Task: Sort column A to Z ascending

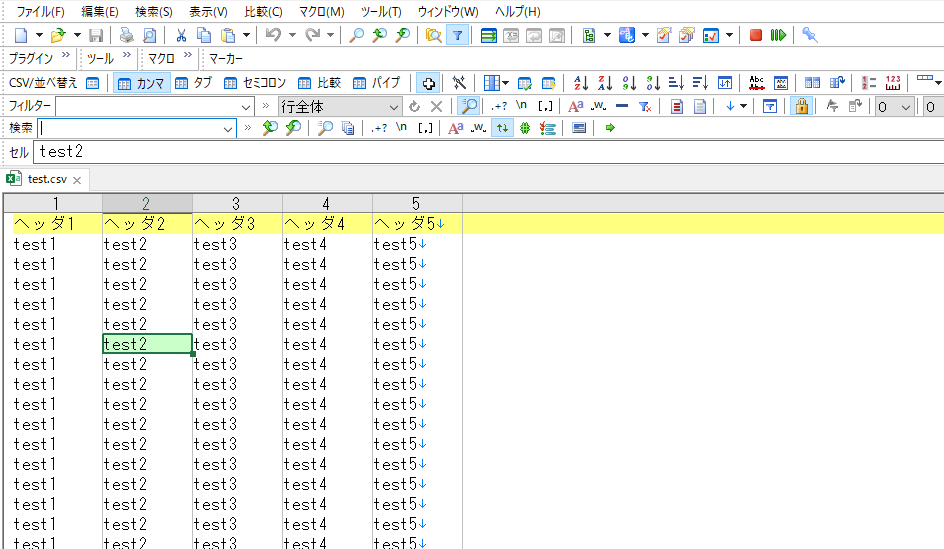Action: pos(581,82)
